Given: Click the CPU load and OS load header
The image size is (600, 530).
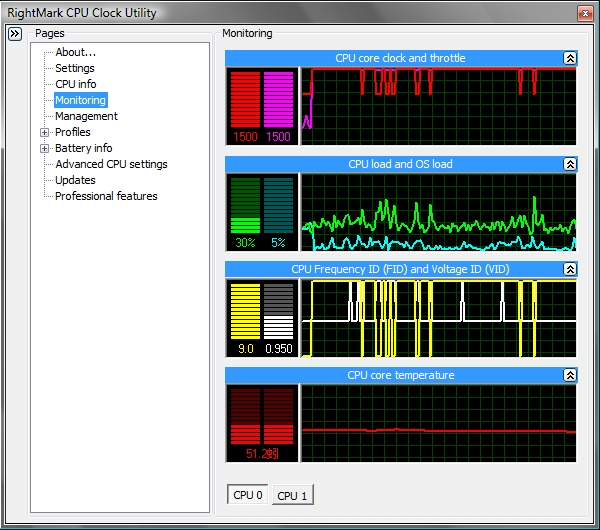Looking at the screenshot, I should click(x=400, y=164).
